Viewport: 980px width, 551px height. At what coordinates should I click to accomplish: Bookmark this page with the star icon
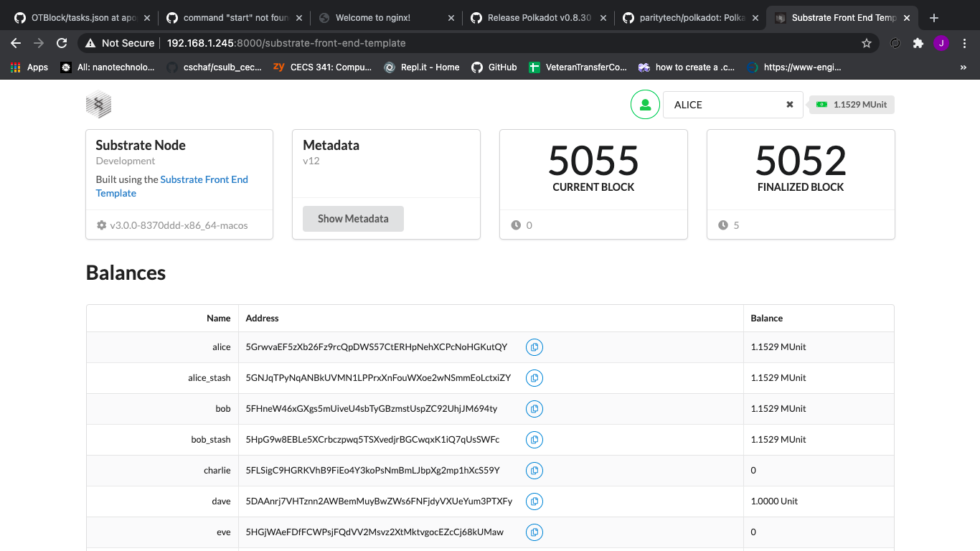pyautogui.click(x=867, y=43)
